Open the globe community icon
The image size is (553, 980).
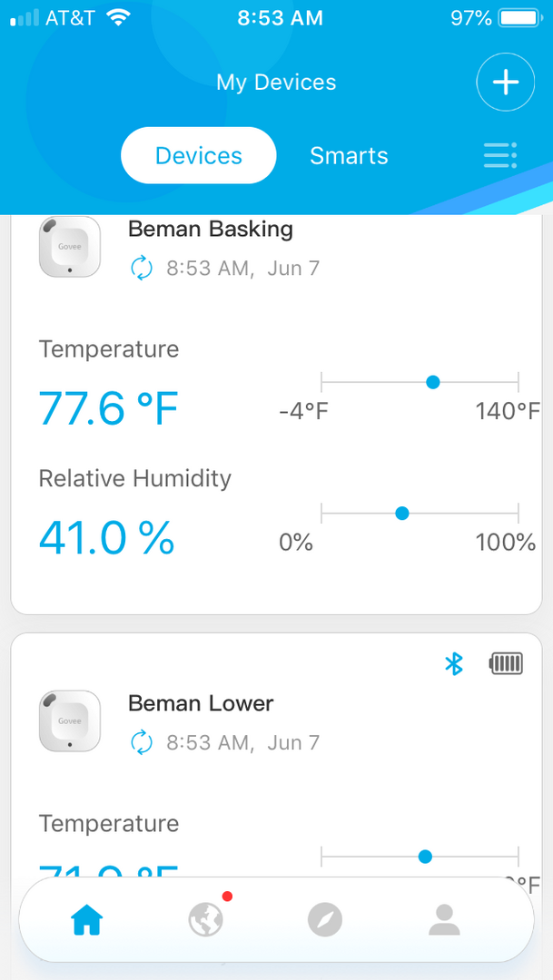pos(206,921)
